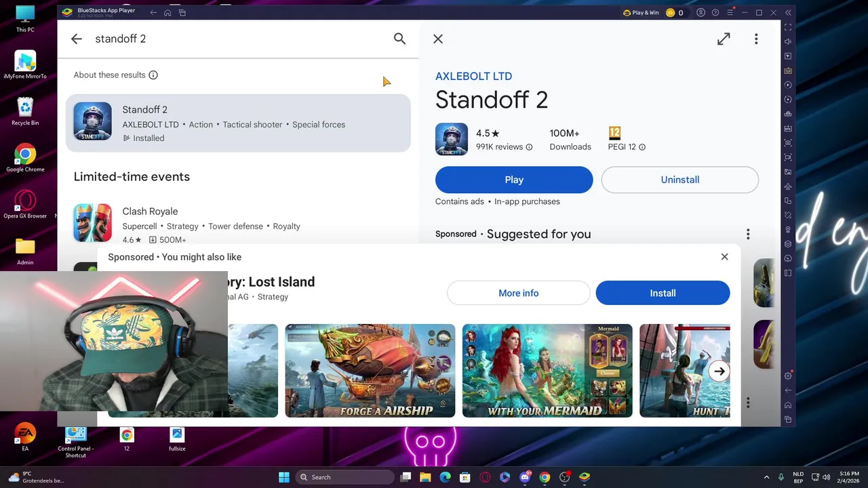Click the standoff 2 search field
Screen dimensions: 868x488
pos(237,39)
